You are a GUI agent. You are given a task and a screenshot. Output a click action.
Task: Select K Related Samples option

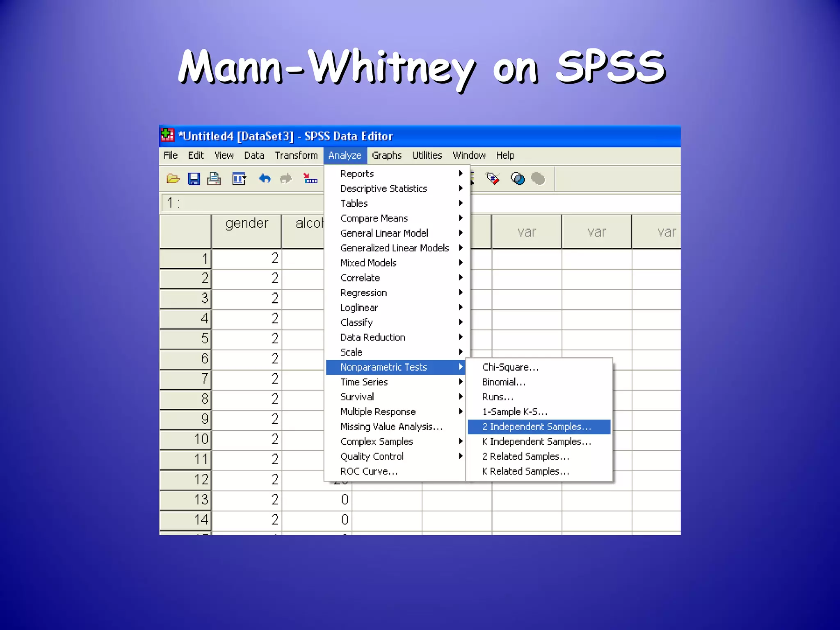click(x=539, y=471)
